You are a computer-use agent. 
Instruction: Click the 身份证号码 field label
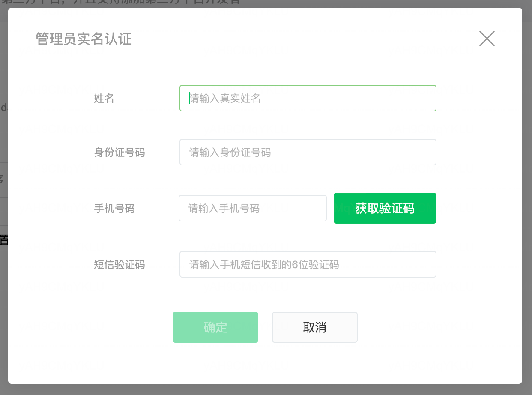point(120,153)
